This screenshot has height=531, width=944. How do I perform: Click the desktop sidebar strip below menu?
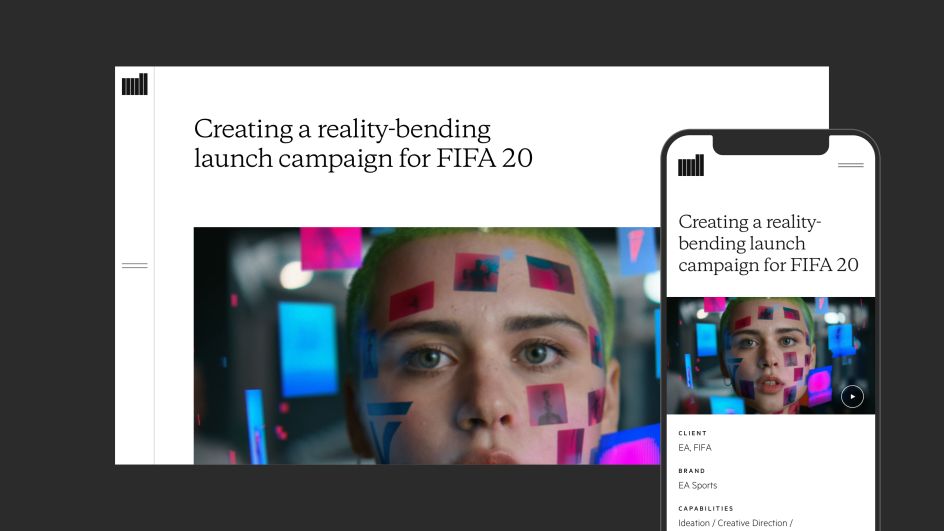coord(134,367)
